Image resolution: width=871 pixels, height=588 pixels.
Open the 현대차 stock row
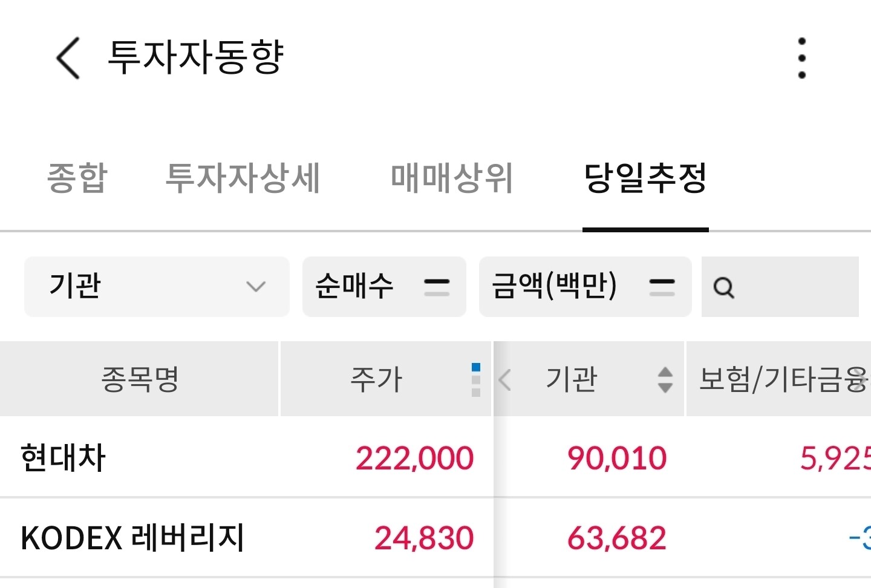435,457
